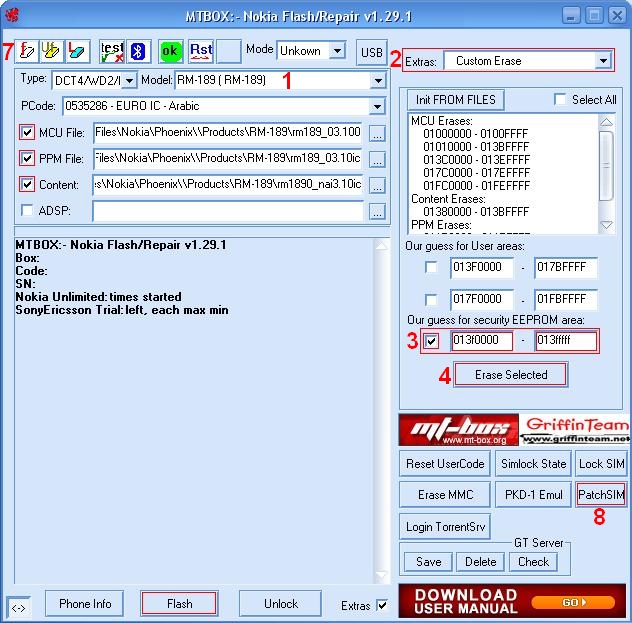Click the Erase MMC button
Viewport: 632px width, 623px height.
pos(445,494)
